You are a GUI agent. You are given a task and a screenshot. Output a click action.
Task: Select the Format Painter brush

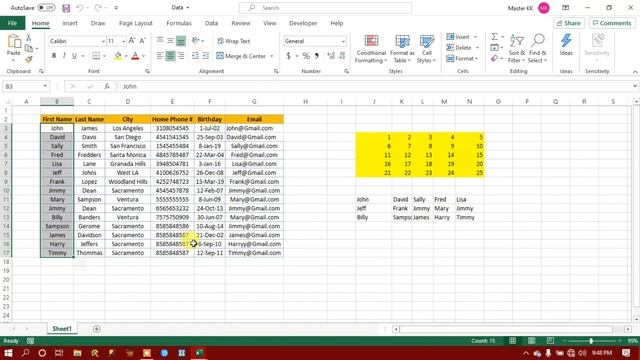29,59
